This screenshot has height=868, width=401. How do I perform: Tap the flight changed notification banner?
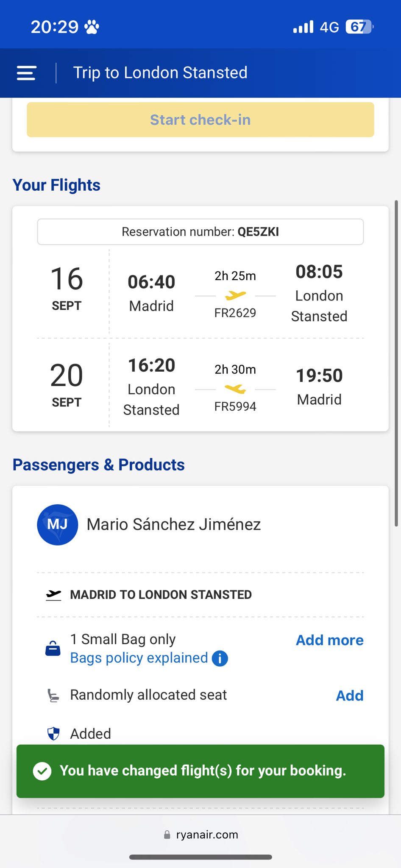coord(200,771)
